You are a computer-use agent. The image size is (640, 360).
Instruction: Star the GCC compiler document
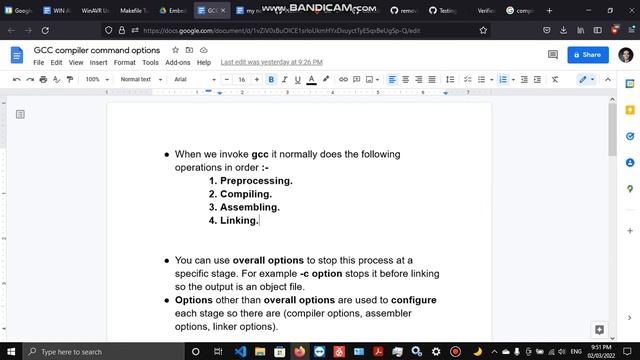pyautogui.click(x=176, y=50)
